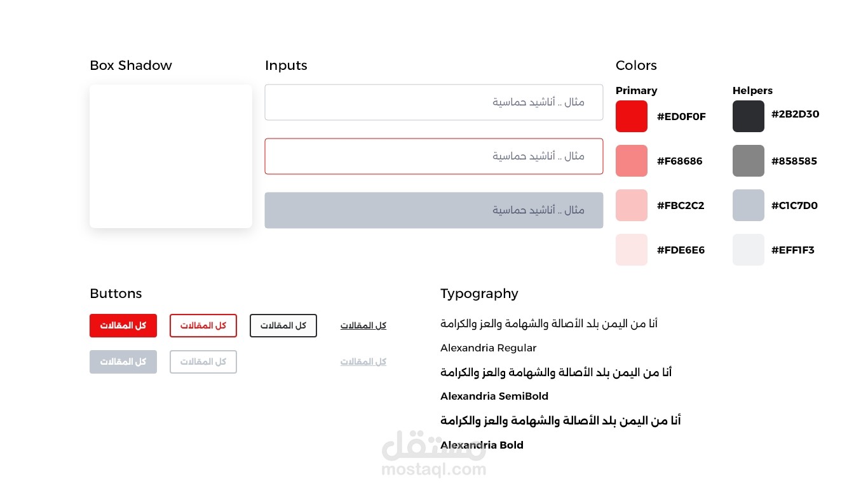The height and width of the screenshot is (488, 868).
Task: Click the gray outlined disabled button
Action: (x=203, y=362)
